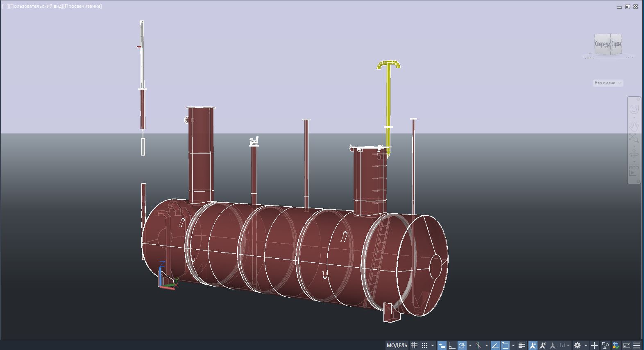Screen dimensions: 644x350
Task: Open the 1:1 annotation scale dropdown
Action: pos(565,345)
